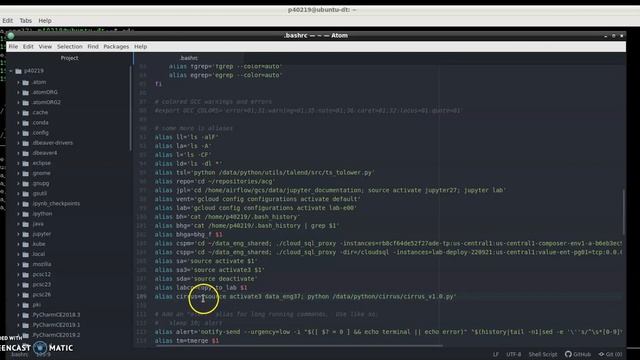
Task: Click the .config folder icon
Action: pyautogui.click(x=26, y=133)
